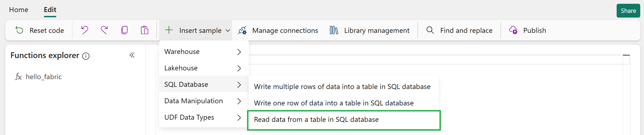Expand the Warehouse submenu

[204, 52]
